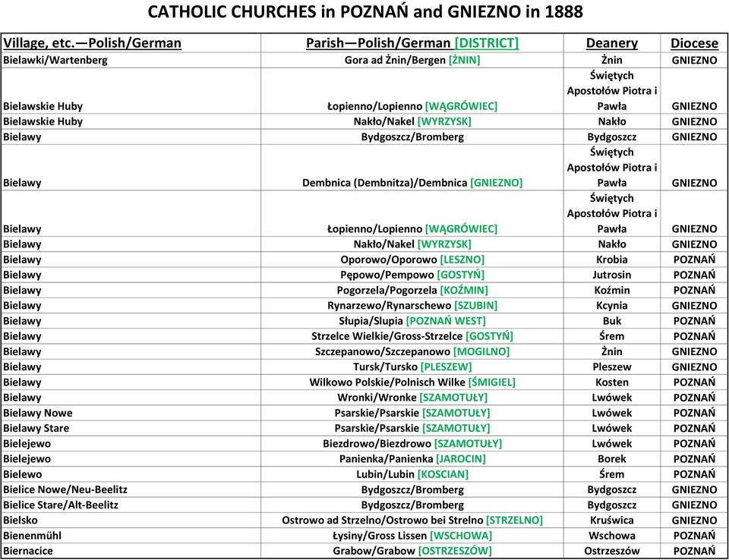Viewport: 729px width, 560px height.
Task: Click the 'Kcynia' deanery cell
Action: [x=612, y=305]
